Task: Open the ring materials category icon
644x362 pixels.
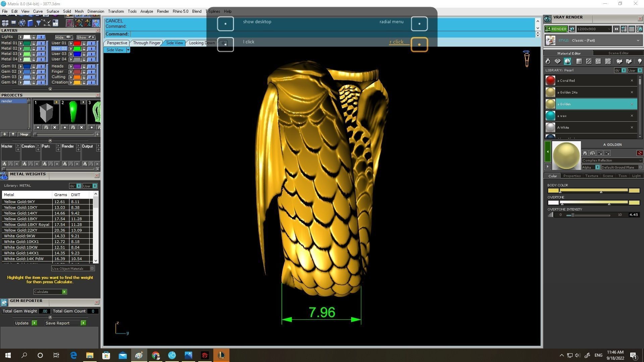Action: tap(548, 61)
